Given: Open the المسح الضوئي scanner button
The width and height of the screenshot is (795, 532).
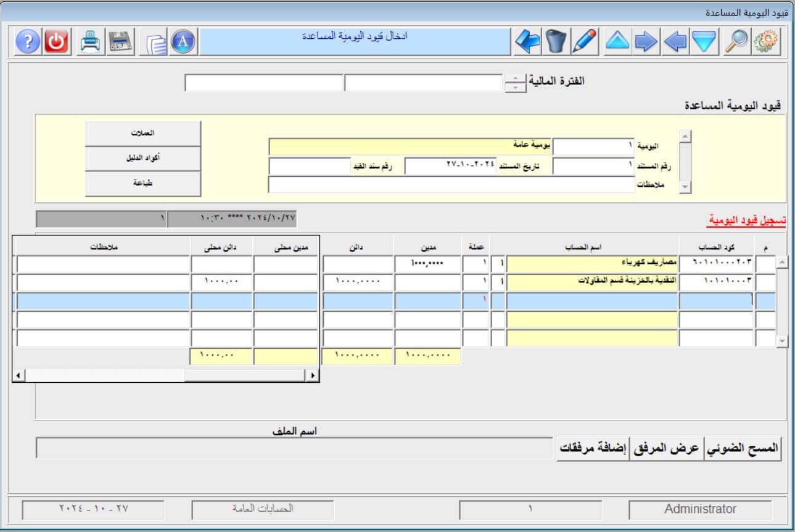Looking at the screenshot, I should [x=743, y=449].
